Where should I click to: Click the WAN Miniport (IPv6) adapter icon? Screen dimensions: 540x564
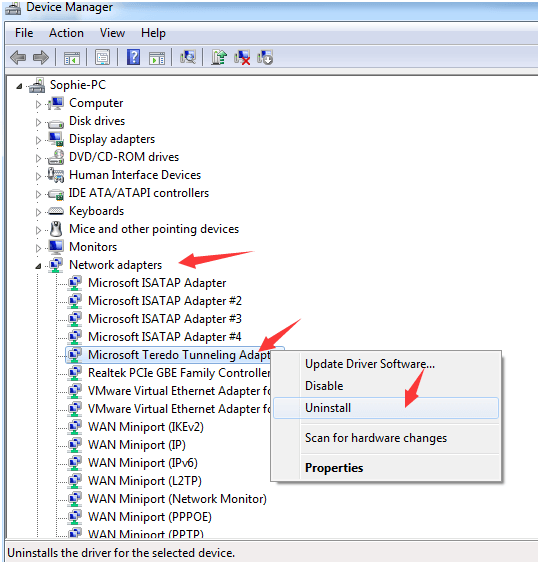tap(74, 463)
